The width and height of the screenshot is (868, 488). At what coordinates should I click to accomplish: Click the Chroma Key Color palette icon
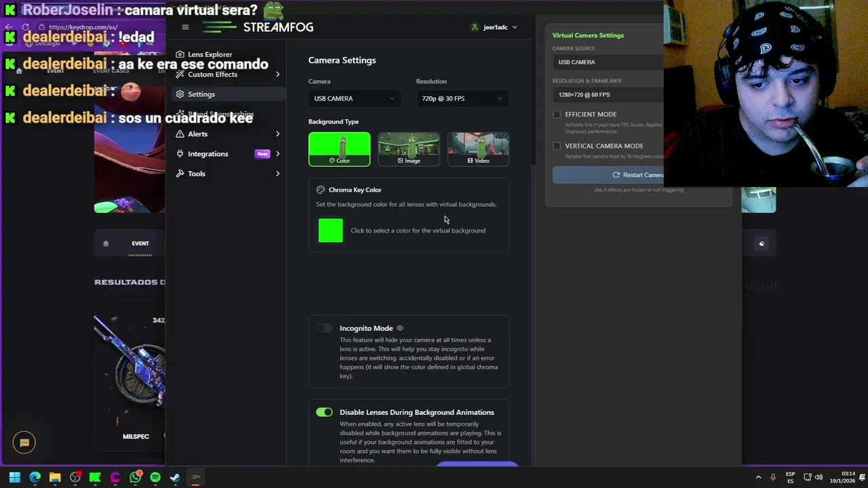(321, 190)
